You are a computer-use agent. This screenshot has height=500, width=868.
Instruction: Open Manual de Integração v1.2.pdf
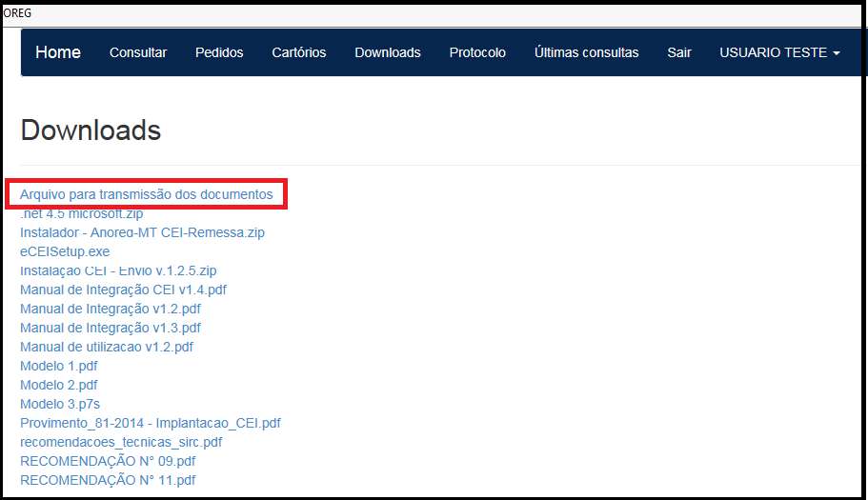click(111, 309)
